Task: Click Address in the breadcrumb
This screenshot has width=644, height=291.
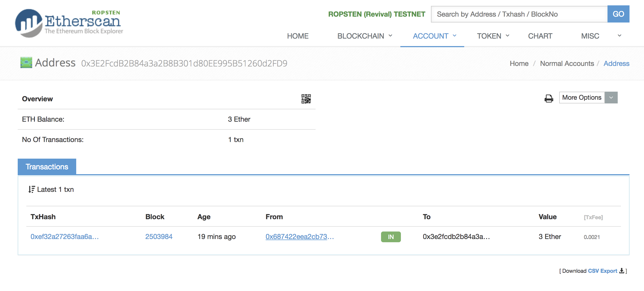Action: point(616,64)
